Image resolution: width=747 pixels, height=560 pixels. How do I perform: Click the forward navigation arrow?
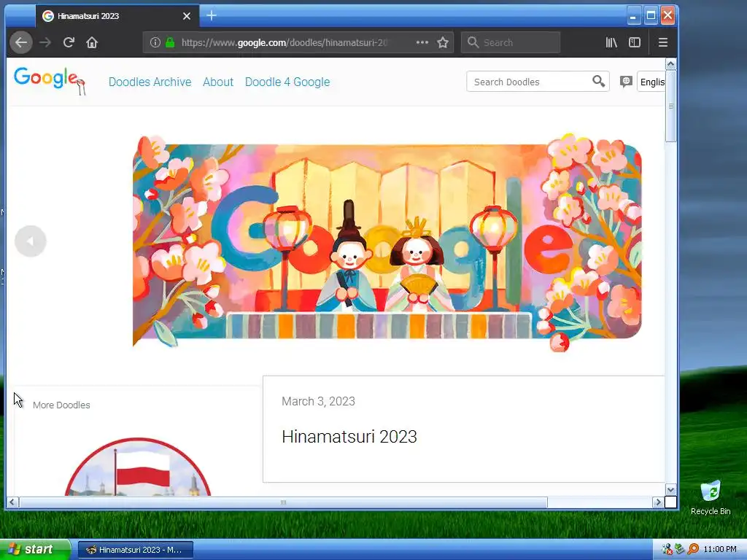45,42
